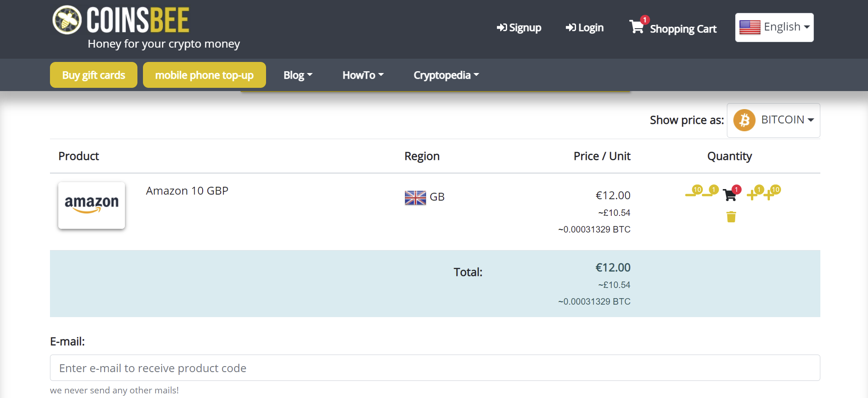Viewport: 868px width, 398px height.
Task: Expand the Blog menu
Action: (x=298, y=75)
